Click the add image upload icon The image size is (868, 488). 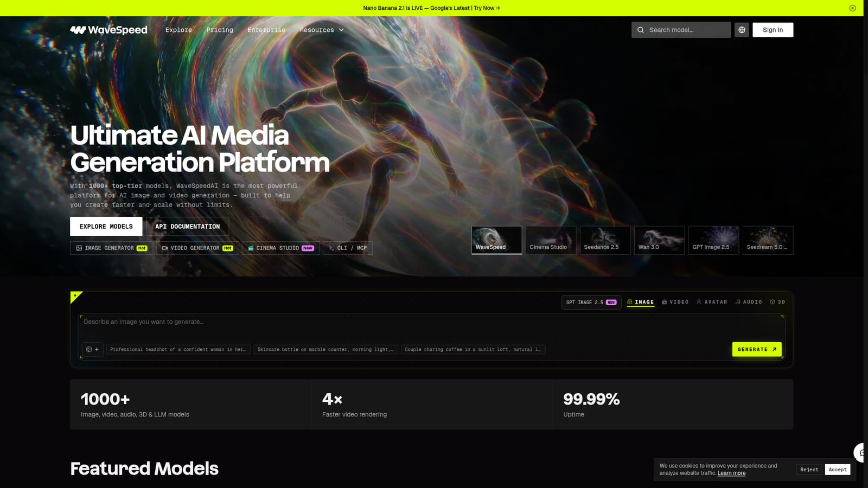93,349
